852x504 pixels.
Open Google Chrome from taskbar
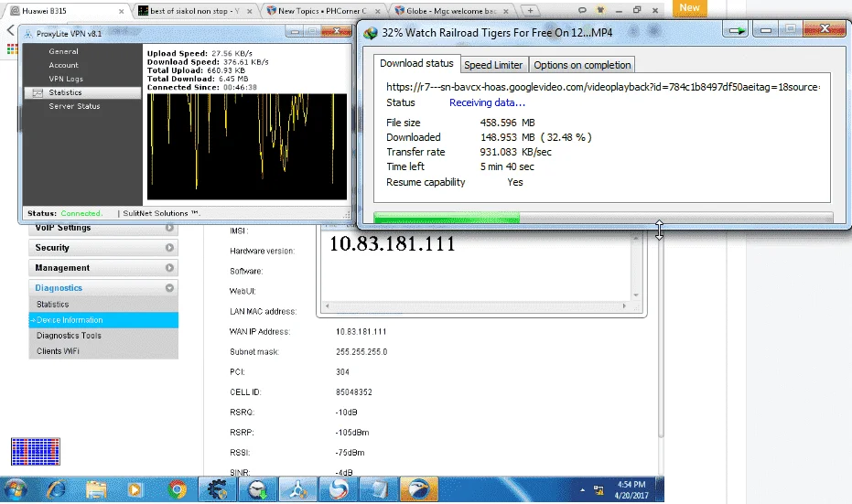pyautogui.click(x=178, y=490)
